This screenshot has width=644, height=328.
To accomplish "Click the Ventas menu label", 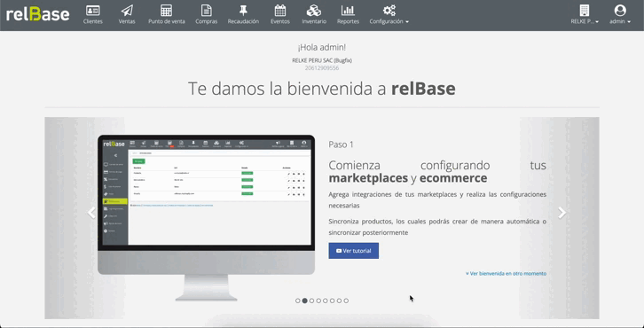I will 127,22.
